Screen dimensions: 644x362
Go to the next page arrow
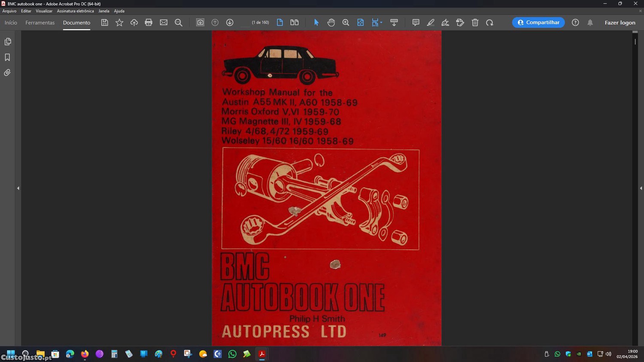230,23
